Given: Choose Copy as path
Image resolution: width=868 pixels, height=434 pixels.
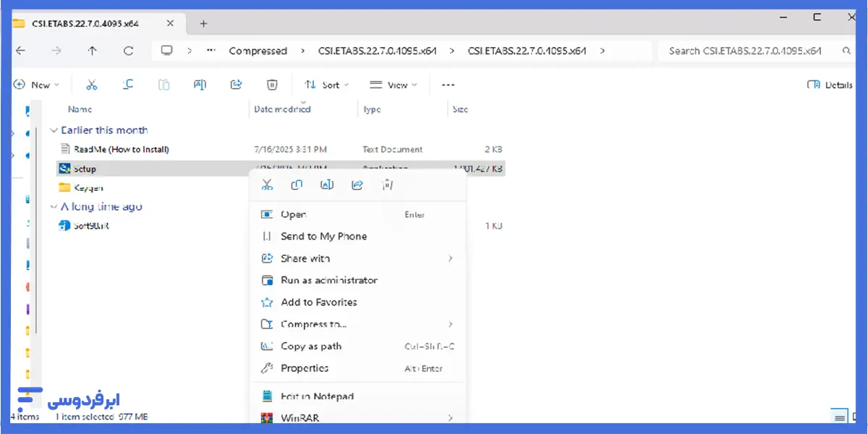Looking at the screenshot, I should pyautogui.click(x=358, y=346).
